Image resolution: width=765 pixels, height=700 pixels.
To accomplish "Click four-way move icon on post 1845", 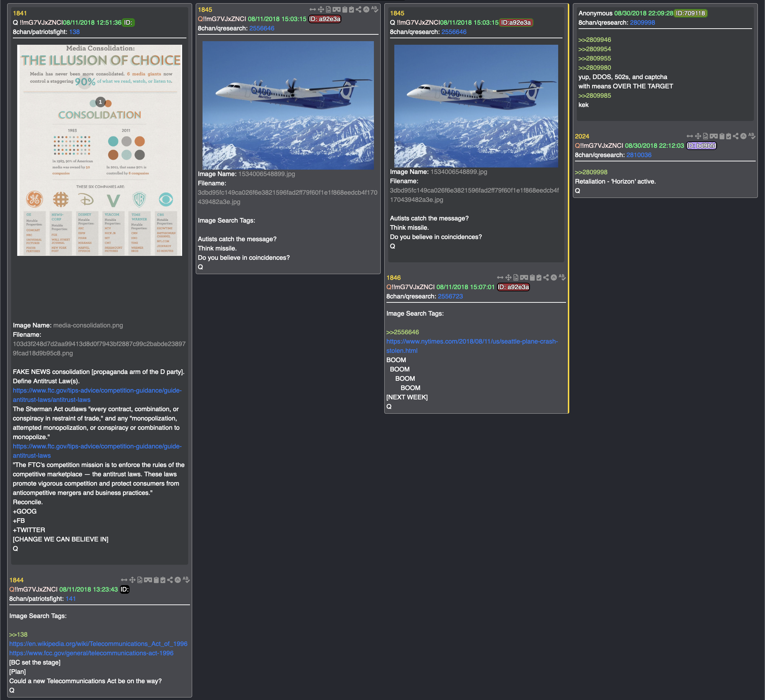I will (x=321, y=10).
